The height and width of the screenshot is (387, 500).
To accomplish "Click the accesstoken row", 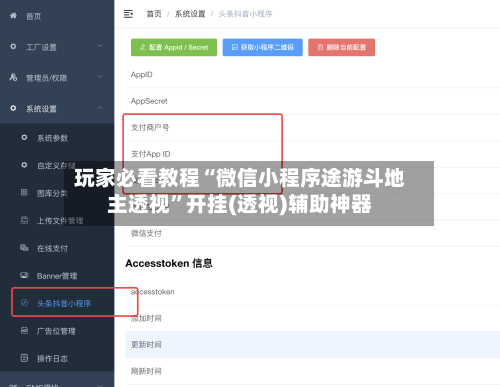I will [313, 292].
